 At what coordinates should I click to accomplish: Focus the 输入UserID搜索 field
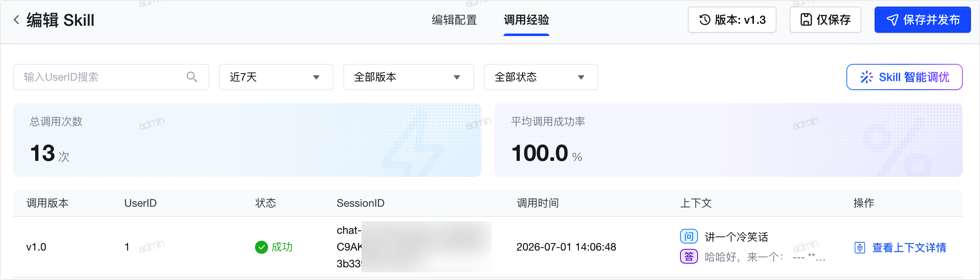(111, 77)
